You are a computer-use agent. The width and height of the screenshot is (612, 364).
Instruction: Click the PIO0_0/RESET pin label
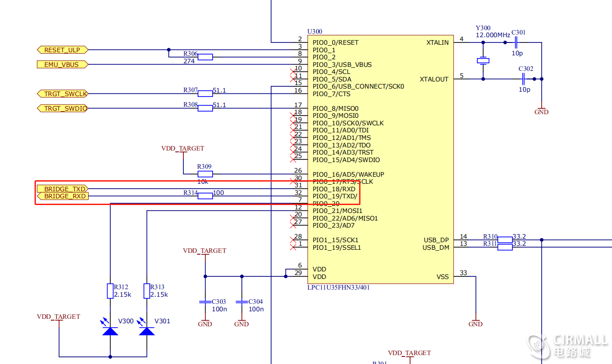(336, 43)
